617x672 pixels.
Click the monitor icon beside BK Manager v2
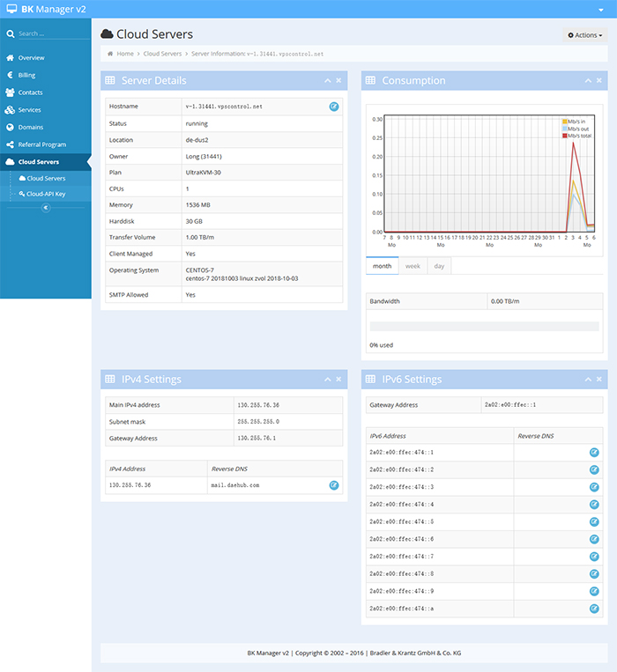[x=11, y=9]
